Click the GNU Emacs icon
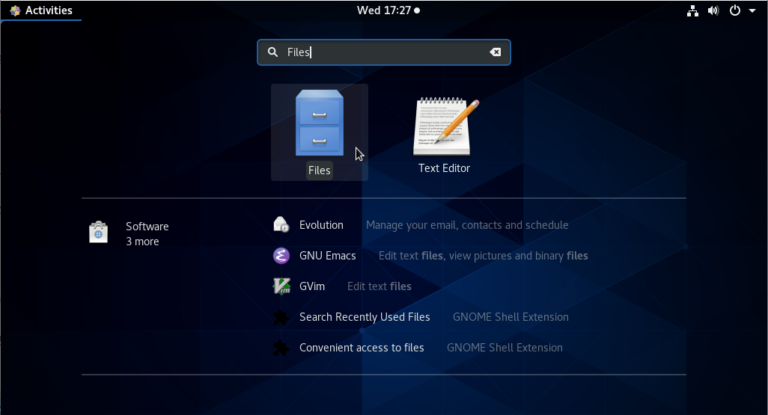The height and width of the screenshot is (415, 768). (x=282, y=255)
